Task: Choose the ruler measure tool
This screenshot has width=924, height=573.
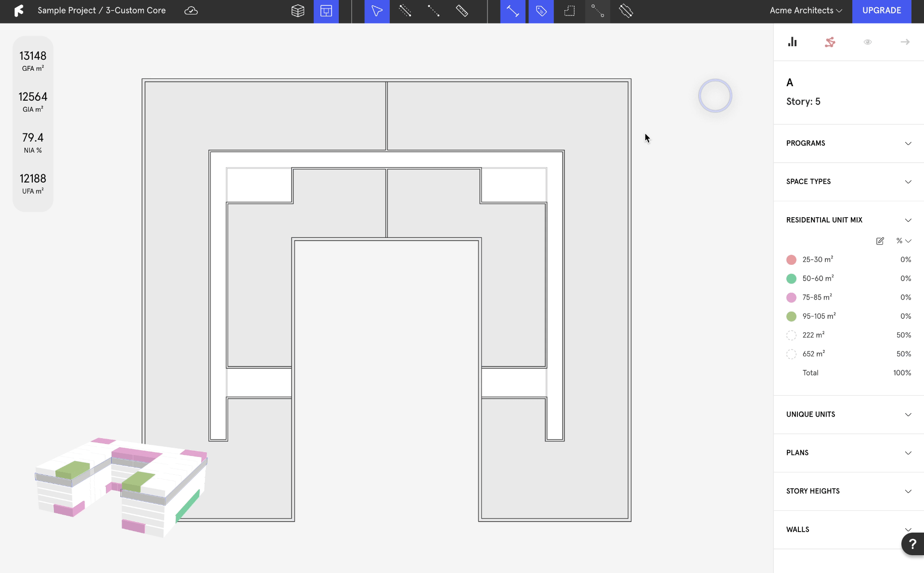Action: point(462,11)
